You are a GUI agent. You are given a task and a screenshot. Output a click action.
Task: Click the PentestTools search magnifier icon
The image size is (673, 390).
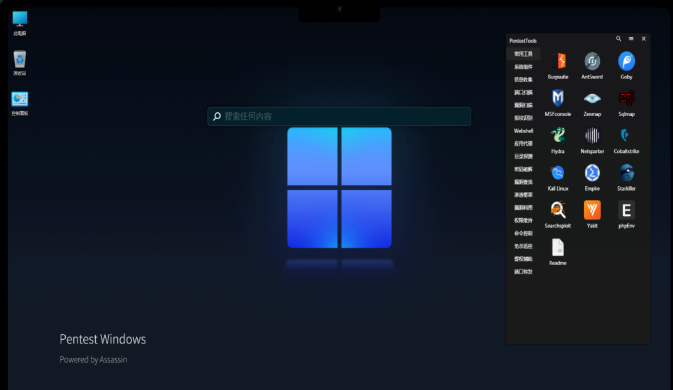618,39
